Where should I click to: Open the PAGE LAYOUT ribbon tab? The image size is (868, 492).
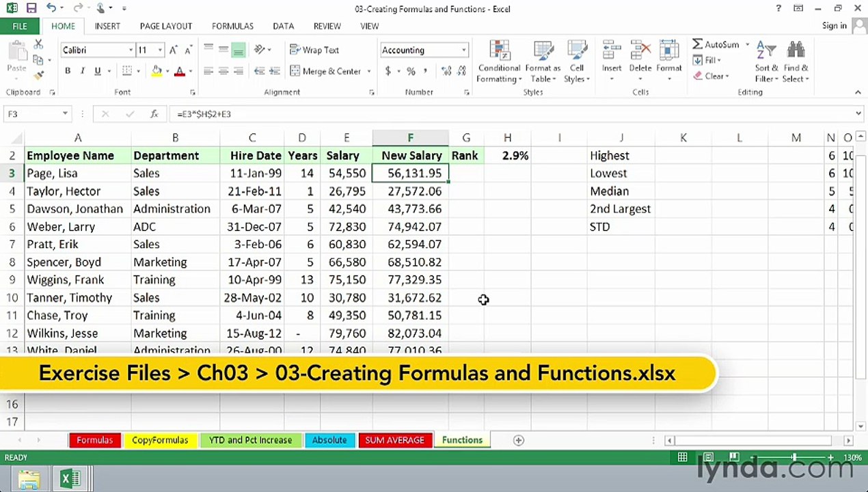tap(166, 26)
